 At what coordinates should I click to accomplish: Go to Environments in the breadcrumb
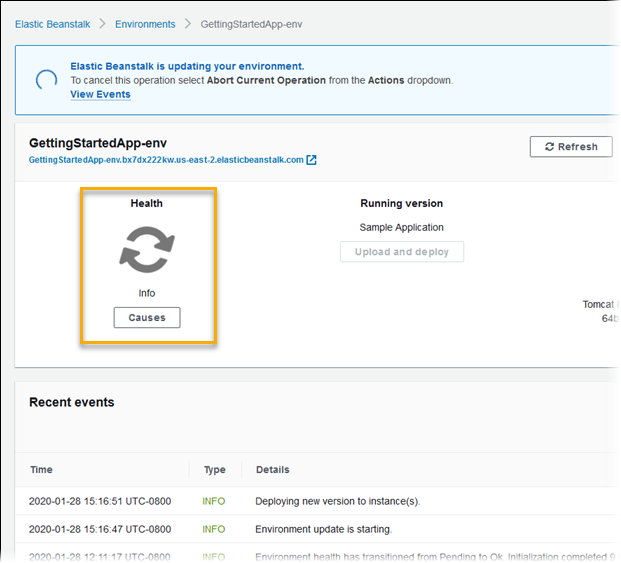coord(145,24)
